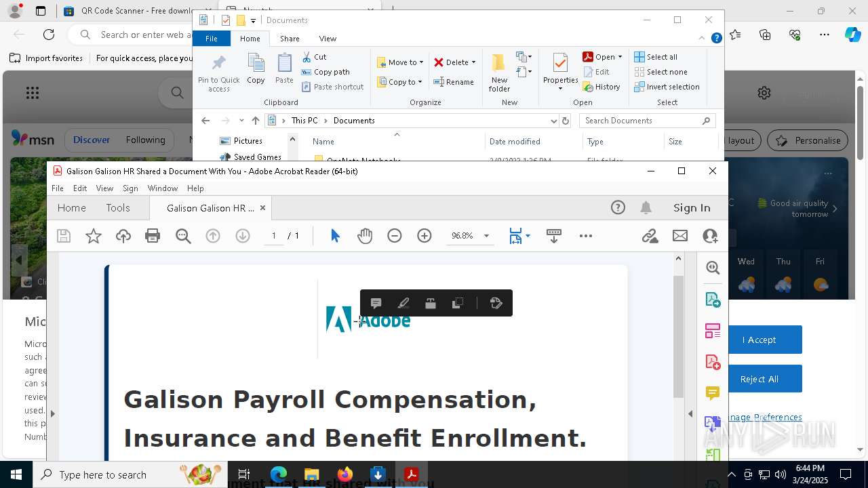Click Copy in Explorer Clipboard group

[256, 68]
